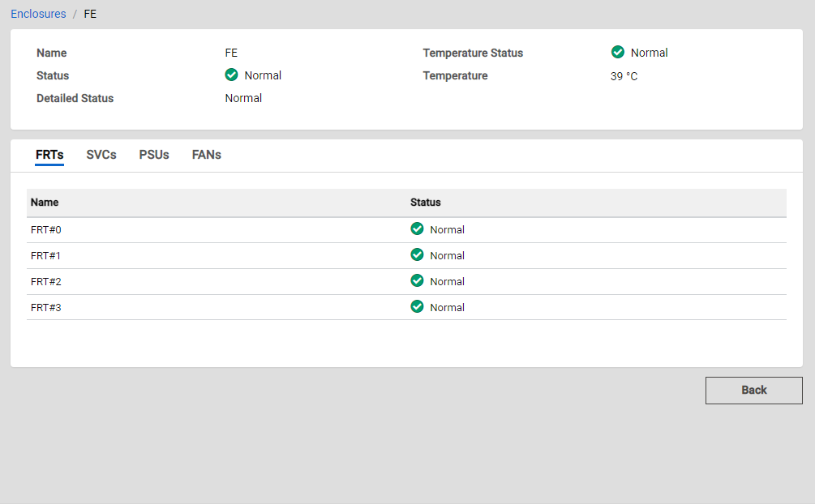Click the green status icon for FRT#1
The width and height of the screenshot is (815, 504).
pyautogui.click(x=417, y=255)
